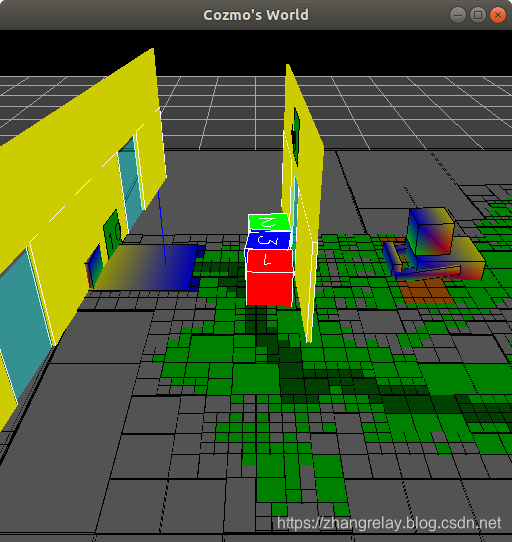Select the blue cube labeled 3
Screen dimensions: 512x542
268,240
